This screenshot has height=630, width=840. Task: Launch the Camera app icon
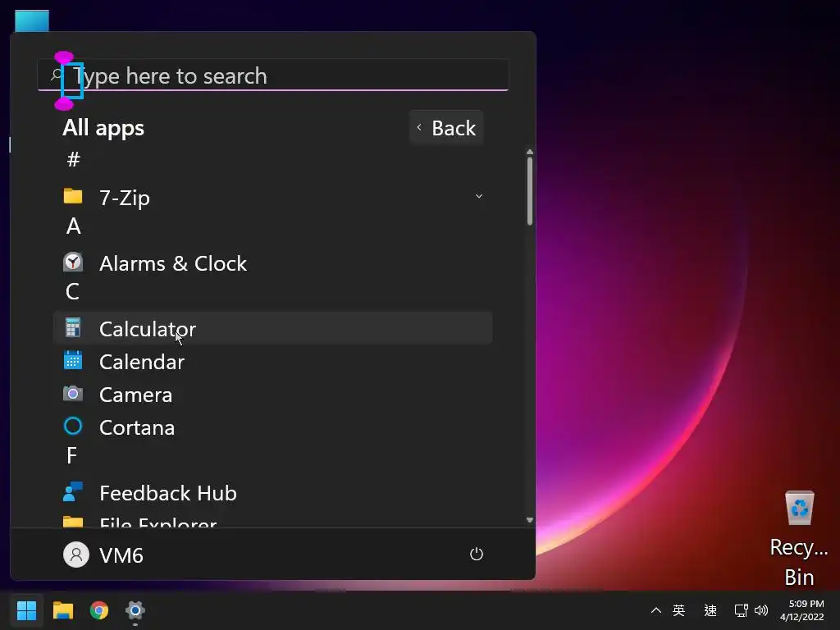click(73, 394)
